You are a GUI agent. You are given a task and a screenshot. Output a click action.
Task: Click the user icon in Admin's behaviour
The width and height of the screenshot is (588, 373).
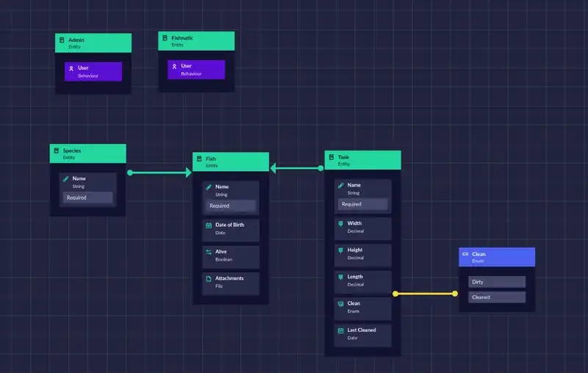tap(71, 68)
